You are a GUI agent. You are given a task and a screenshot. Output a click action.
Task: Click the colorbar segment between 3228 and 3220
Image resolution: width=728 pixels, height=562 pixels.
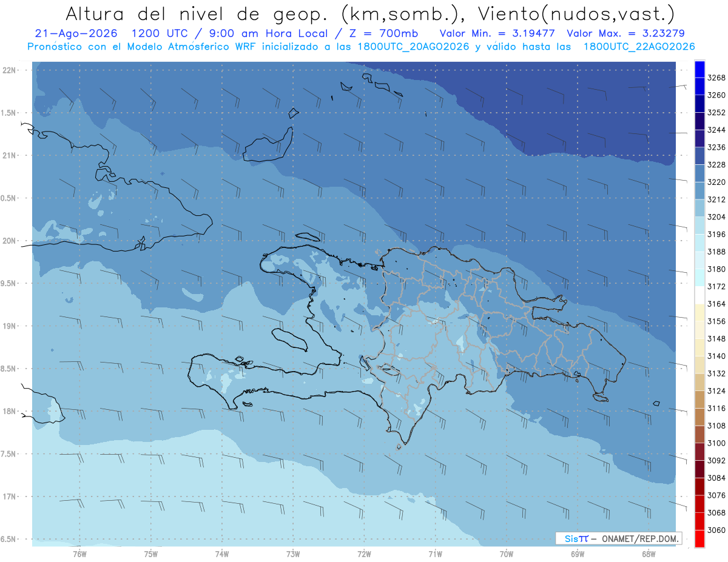click(699, 173)
